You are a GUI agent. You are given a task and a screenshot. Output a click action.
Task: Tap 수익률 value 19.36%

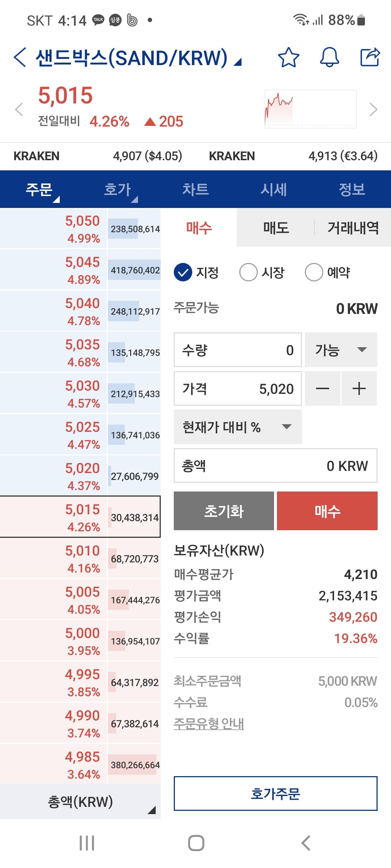356,638
